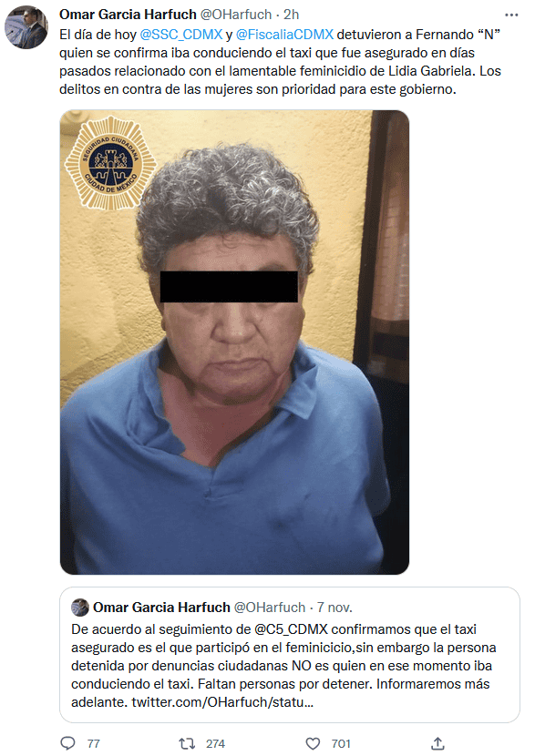Open the tweet author's profile avatar
Image resolution: width=535 pixels, height=756 pixels.
(26, 27)
